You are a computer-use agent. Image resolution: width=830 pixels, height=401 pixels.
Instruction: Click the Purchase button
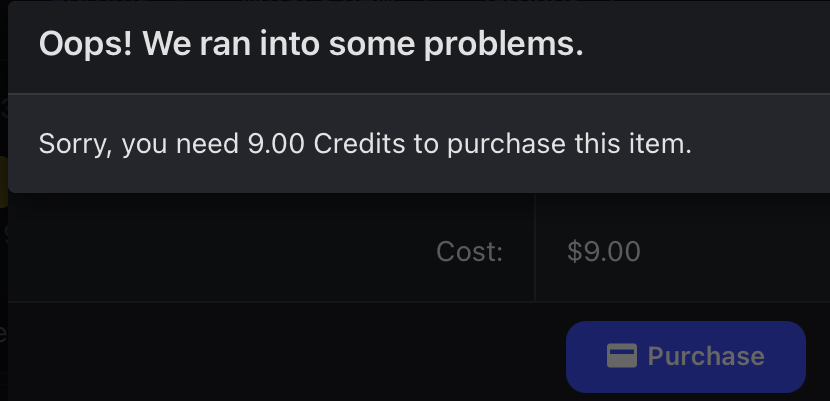[x=685, y=356]
